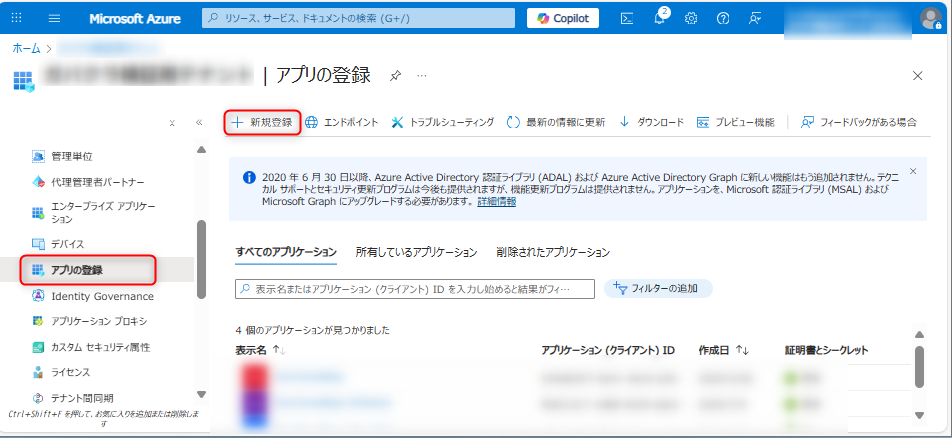Open the apps waffle grid icon

click(17, 18)
